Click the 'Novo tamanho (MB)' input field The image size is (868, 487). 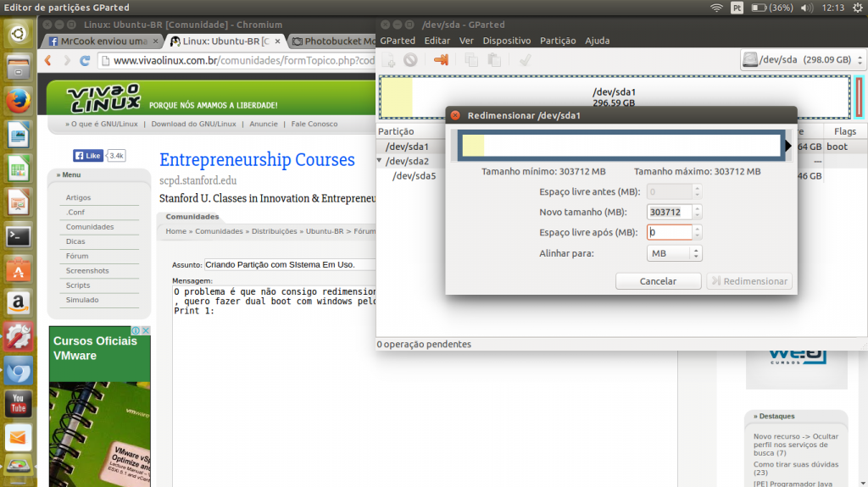tap(669, 212)
